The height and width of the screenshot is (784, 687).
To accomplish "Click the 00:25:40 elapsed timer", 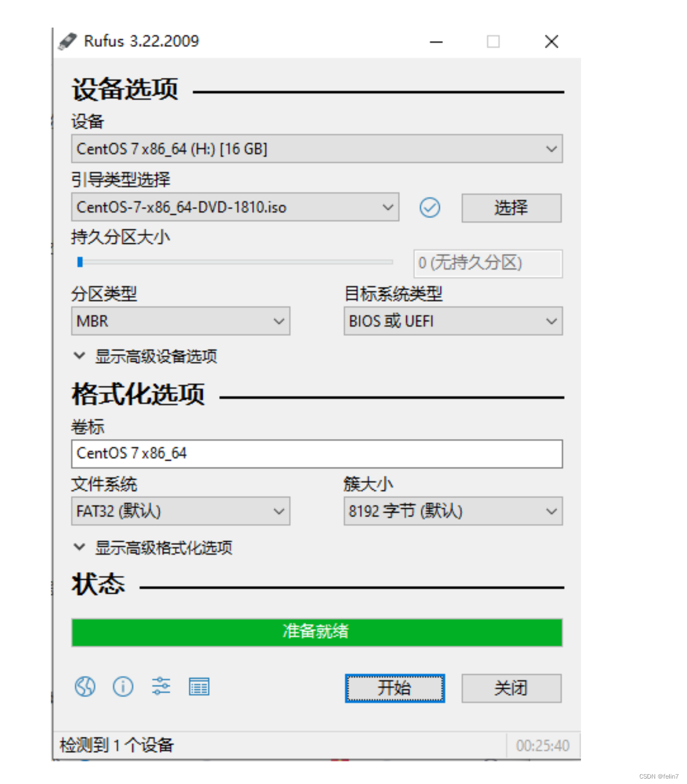I will coord(543,746).
